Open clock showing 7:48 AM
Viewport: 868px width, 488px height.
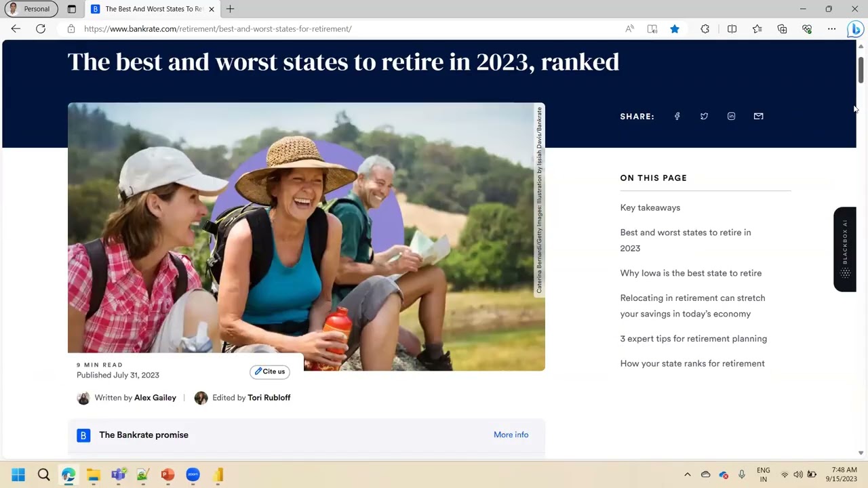(x=841, y=474)
